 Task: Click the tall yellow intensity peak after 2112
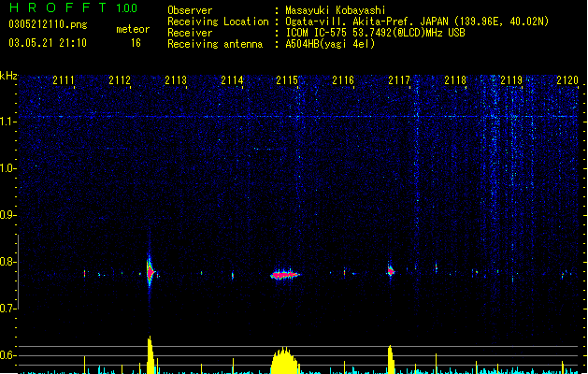(x=151, y=354)
